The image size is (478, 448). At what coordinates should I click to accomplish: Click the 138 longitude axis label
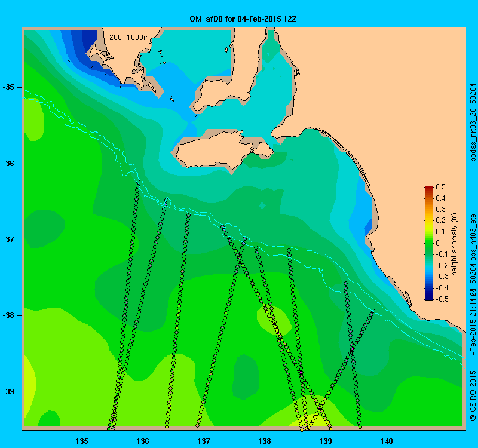(265, 441)
